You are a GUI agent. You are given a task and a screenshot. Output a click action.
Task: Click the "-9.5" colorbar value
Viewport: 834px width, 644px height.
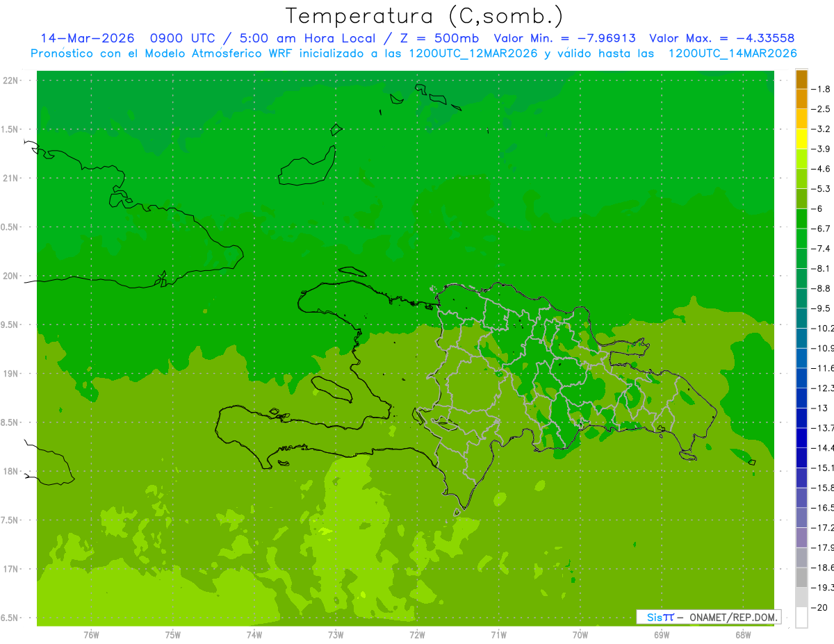coord(821,308)
